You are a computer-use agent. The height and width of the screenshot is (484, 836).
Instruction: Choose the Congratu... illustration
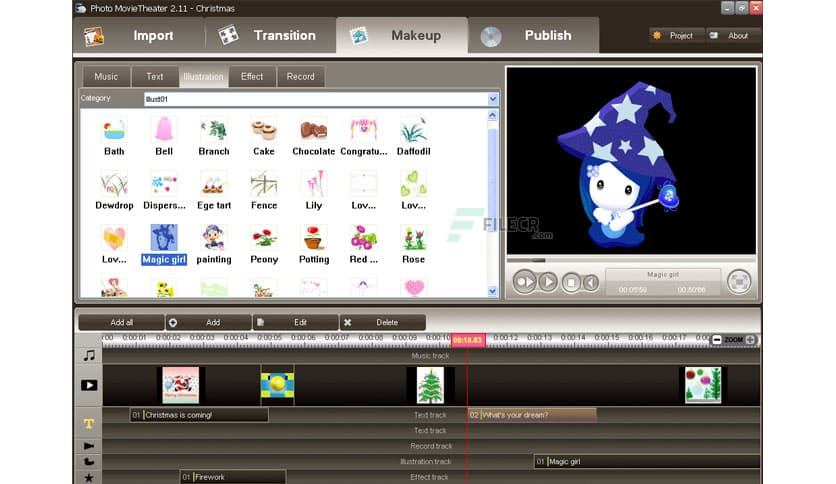tap(364, 131)
